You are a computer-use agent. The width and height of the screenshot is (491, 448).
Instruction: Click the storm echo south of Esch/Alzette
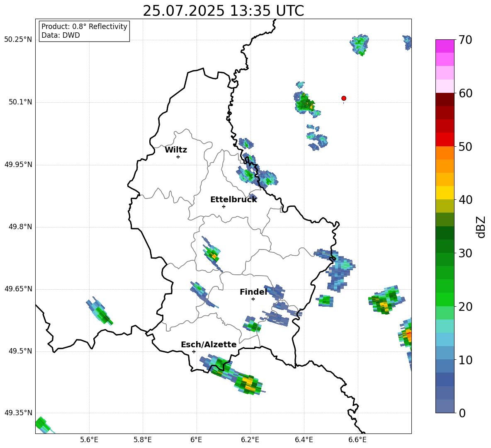click(232, 375)
